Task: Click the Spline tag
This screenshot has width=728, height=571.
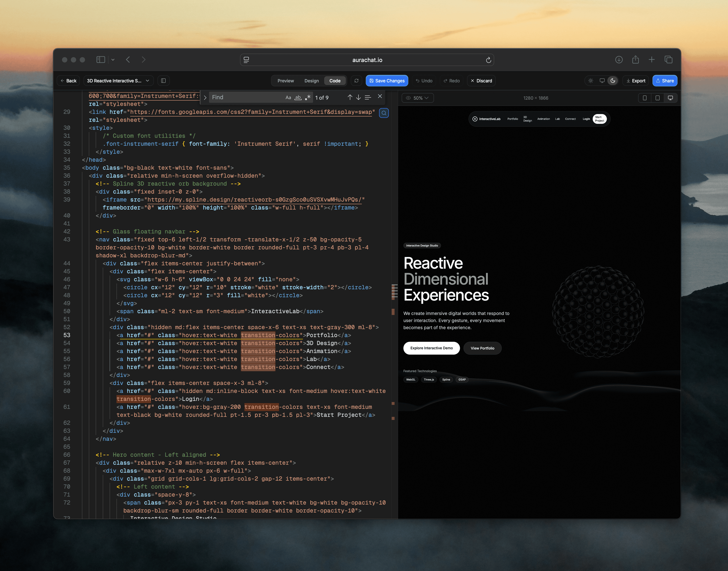Action: coord(446,379)
